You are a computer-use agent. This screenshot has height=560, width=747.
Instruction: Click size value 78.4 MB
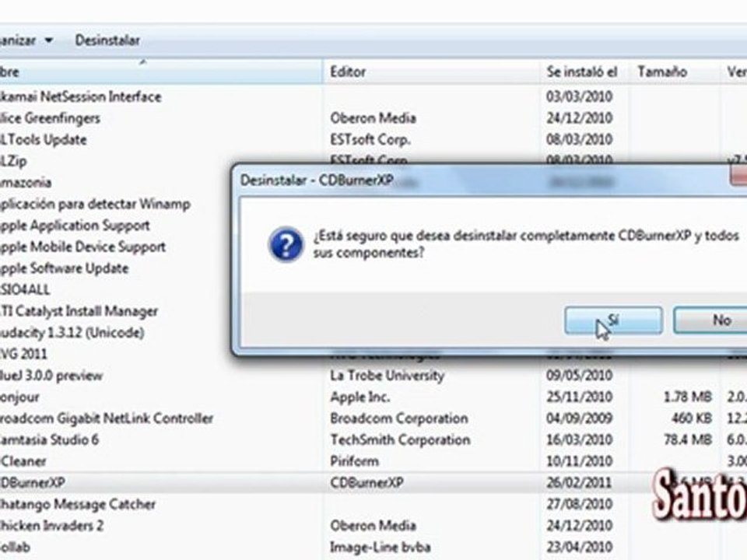tap(687, 439)
